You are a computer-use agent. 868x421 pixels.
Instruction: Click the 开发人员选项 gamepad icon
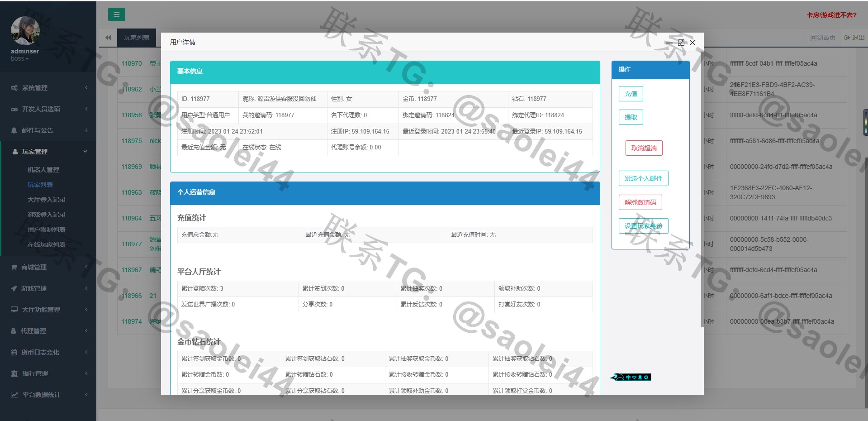click(x=14, y=109)
